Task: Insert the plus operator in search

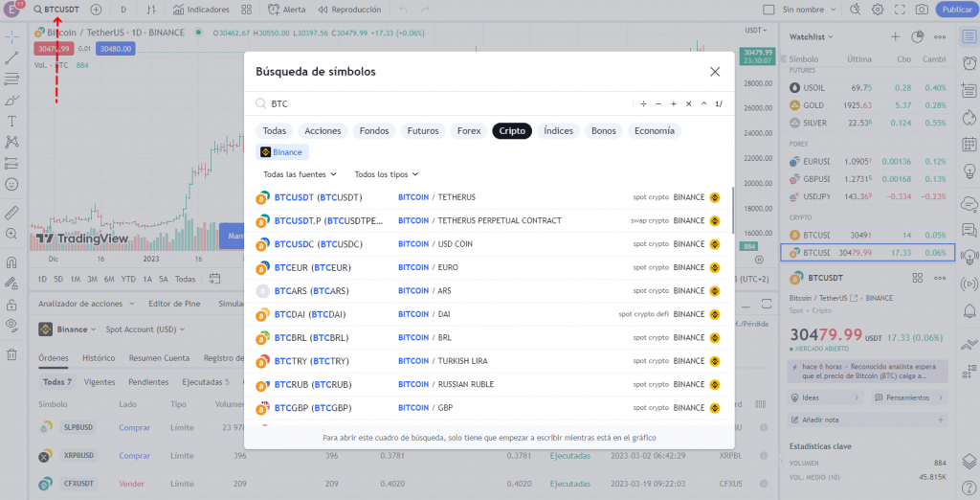Action: 673,103
